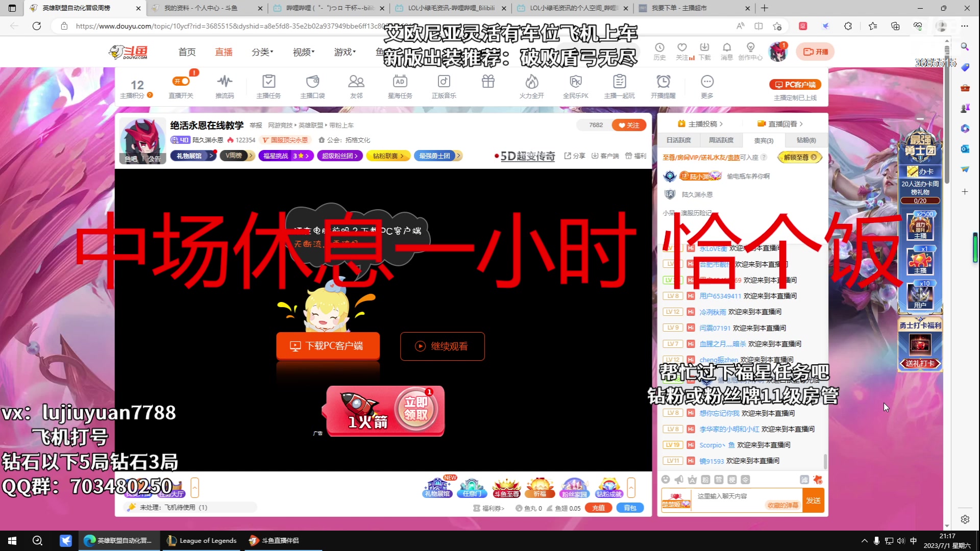Screen dimensions: 980x551
Task: Open 礼物展馆 icon below the player
Action: [x=437, y=487]
